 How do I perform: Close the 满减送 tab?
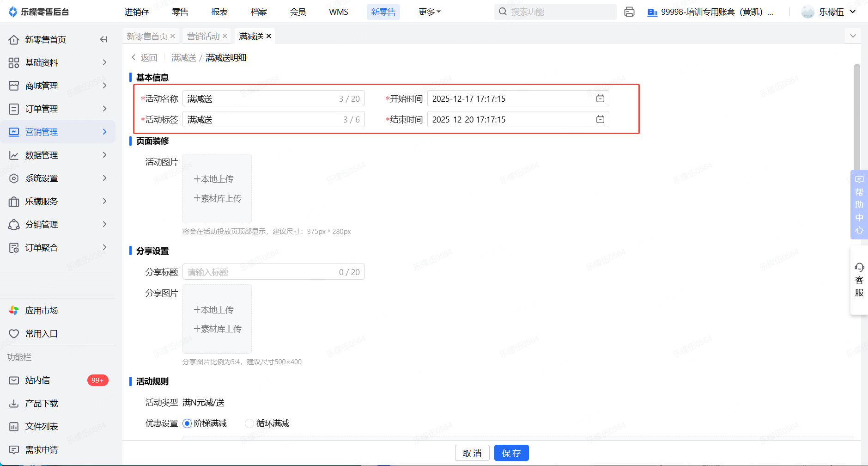coord(269,36)
